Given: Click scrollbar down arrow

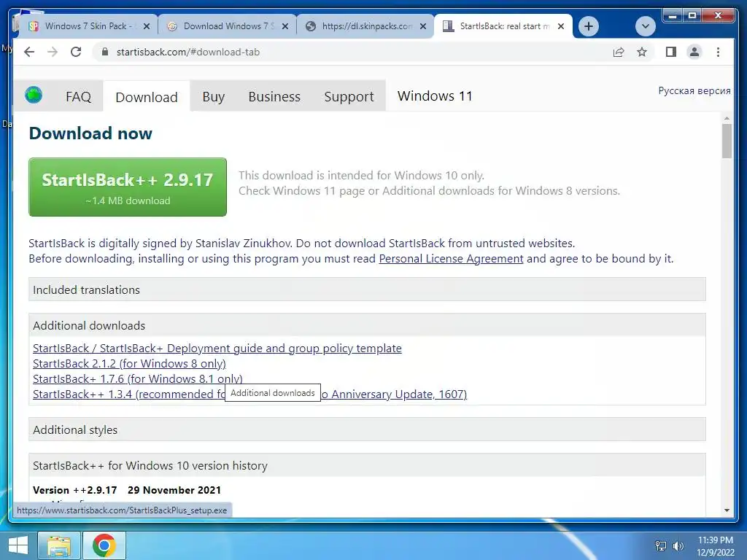Looking at the screenshot, I should (727, 510).
